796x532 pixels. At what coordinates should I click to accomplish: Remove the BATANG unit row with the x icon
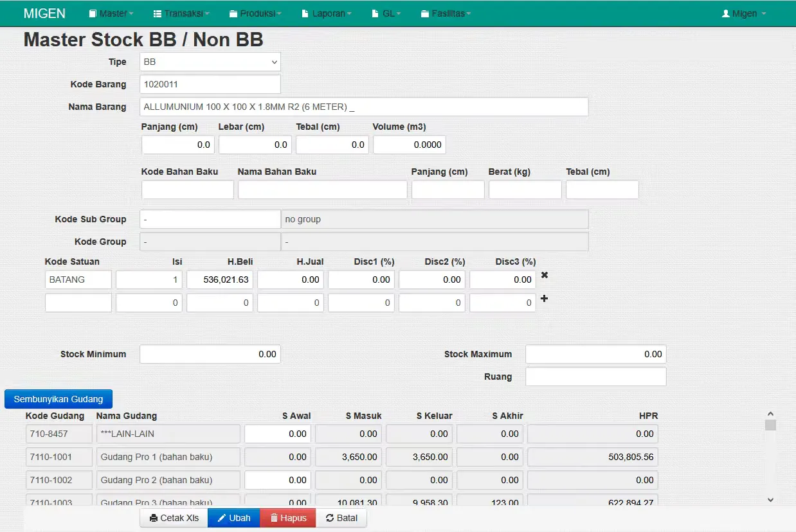[x=545, y=275]
